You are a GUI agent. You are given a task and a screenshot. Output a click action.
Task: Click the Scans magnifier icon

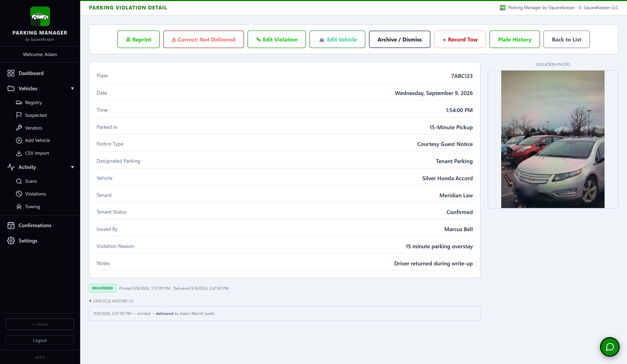(x=19, y=181)
